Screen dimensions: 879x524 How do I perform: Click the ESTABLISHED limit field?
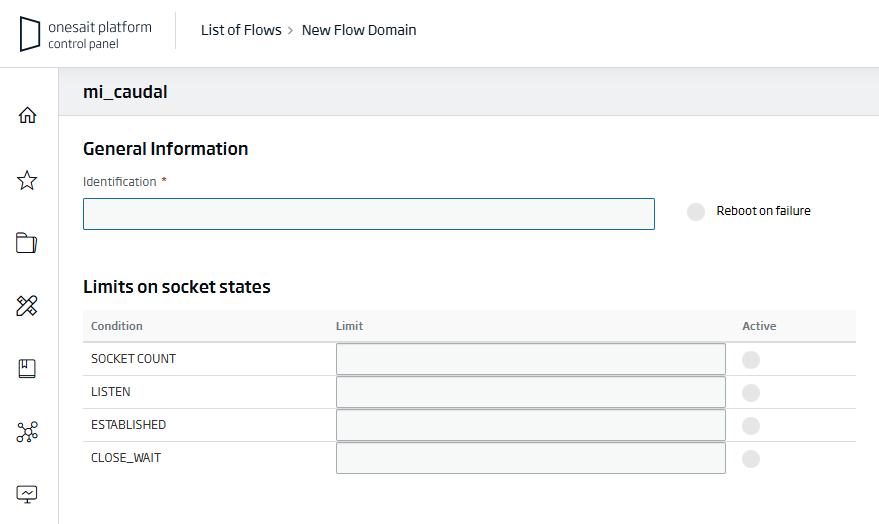(x=530, y=425)
